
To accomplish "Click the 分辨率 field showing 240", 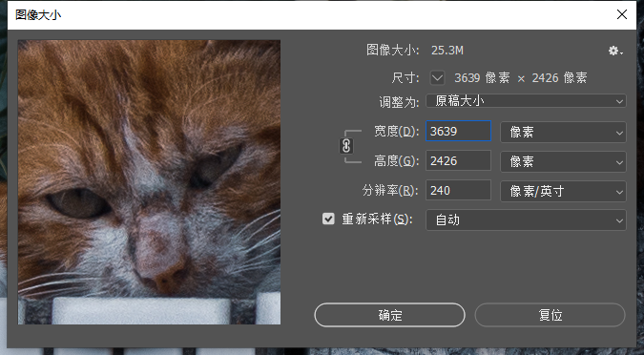I will pos(458,190).
